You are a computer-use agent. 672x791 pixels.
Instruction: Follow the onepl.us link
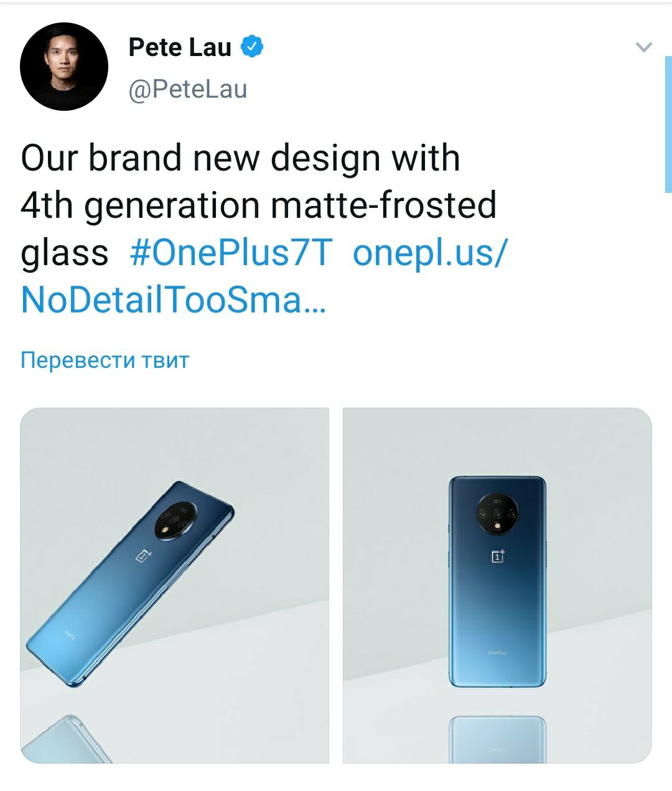[429, 253]
